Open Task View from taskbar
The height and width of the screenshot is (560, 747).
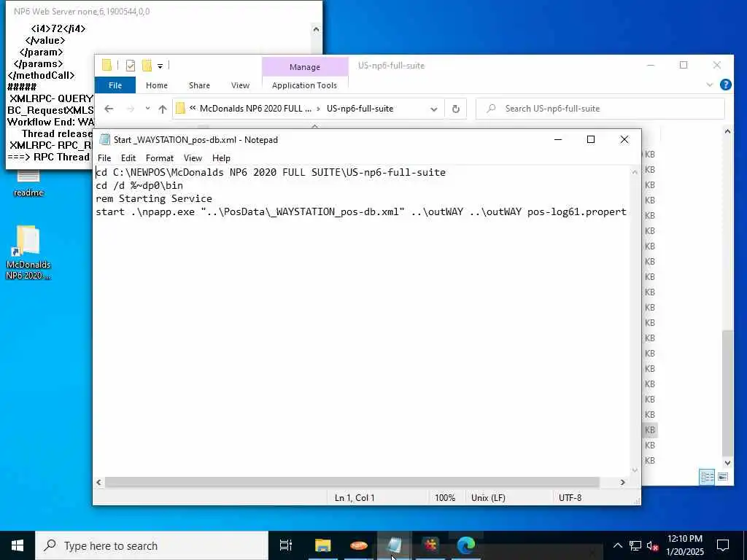click(285, 545)
